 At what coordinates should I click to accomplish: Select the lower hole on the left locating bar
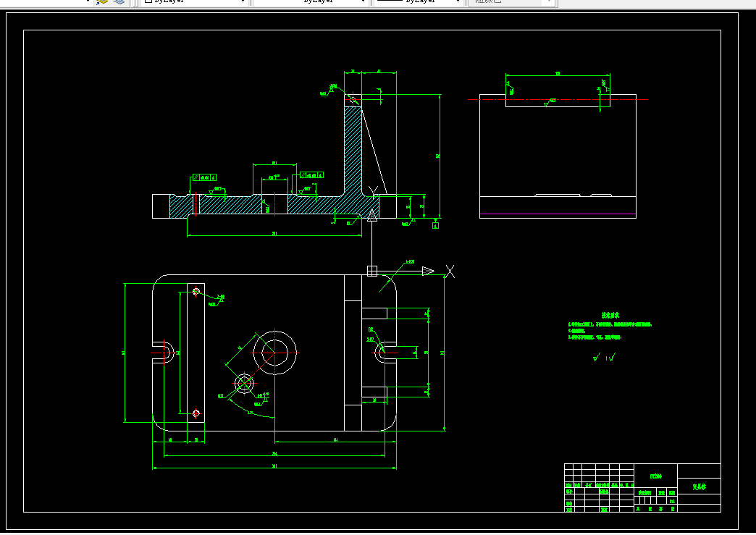196,413
